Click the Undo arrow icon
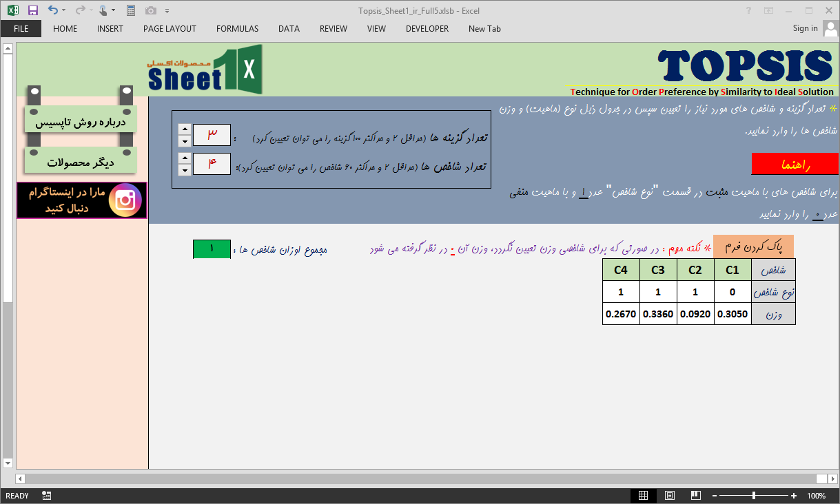The height and width of the screenshot is (504, 840). coord(53,10)
